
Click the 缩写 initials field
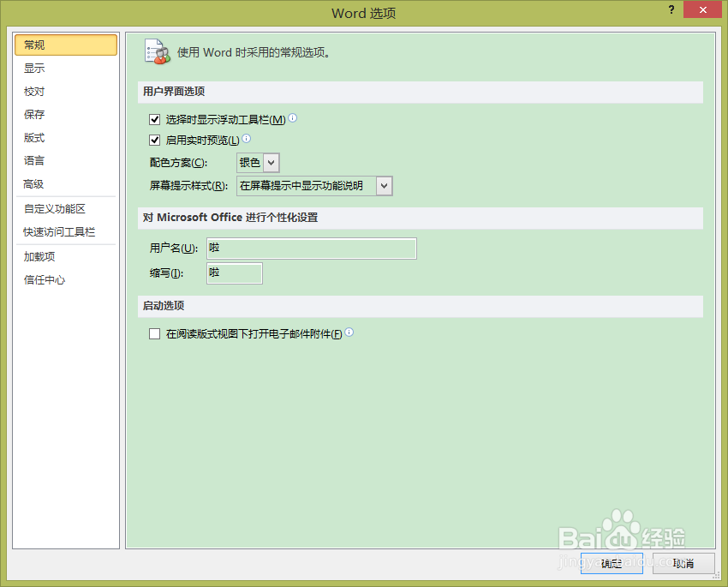pyautogui.click(x=234, y=273)
